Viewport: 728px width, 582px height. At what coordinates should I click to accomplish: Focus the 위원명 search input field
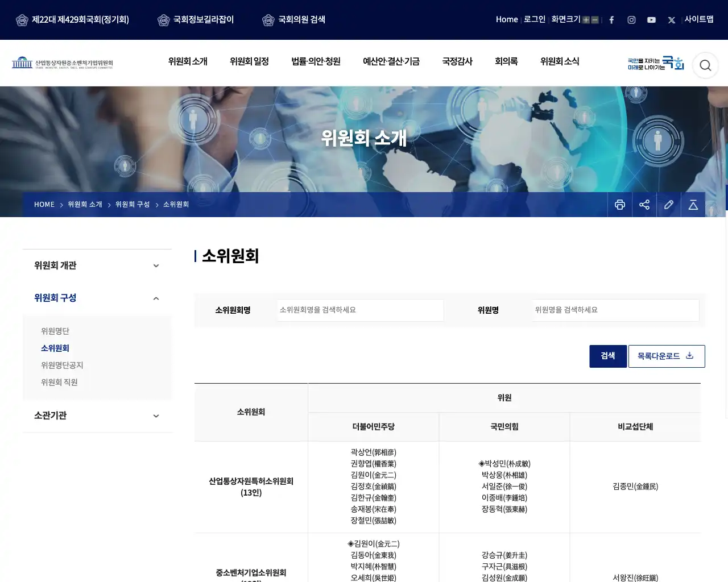616,310
